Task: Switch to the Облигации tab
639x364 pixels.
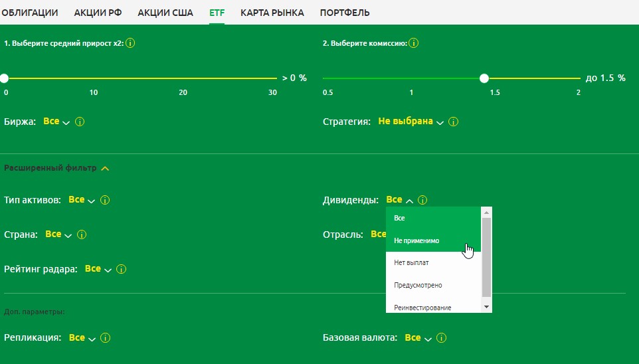Action: pos(29,13)
